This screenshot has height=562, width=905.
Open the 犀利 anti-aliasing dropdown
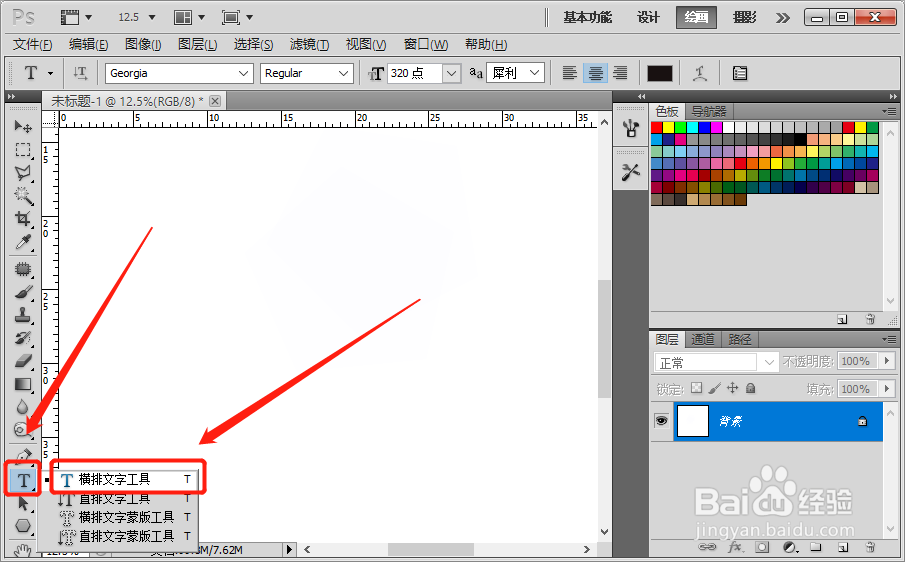tap(534, 73)
